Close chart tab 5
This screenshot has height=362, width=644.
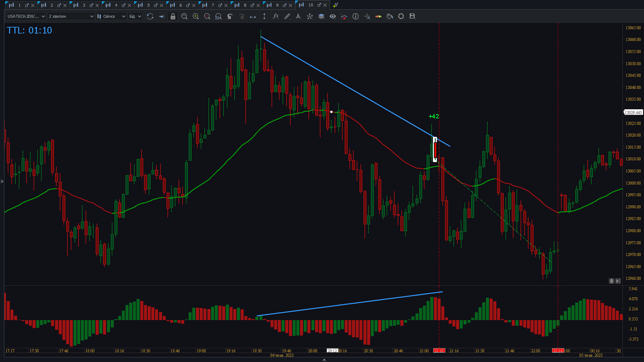(161, 5)
